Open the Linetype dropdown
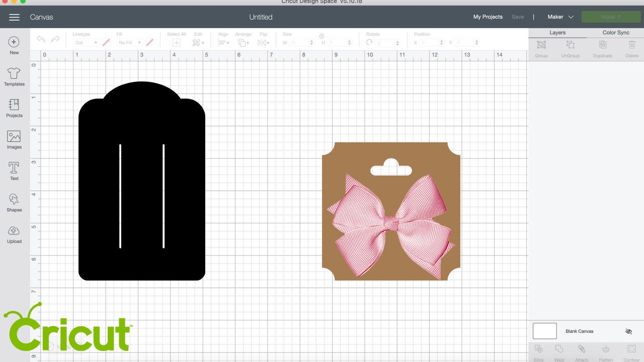 point(86,42)
